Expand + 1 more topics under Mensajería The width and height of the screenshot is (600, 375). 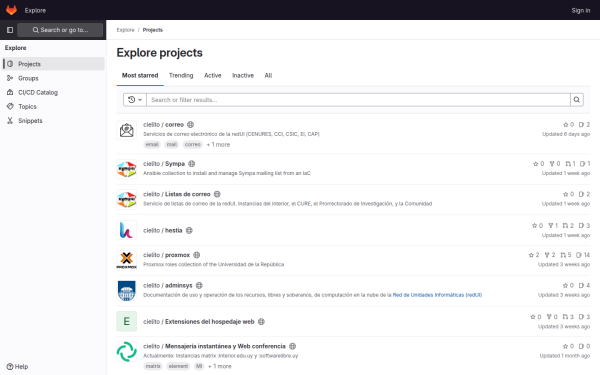(220, 366)
